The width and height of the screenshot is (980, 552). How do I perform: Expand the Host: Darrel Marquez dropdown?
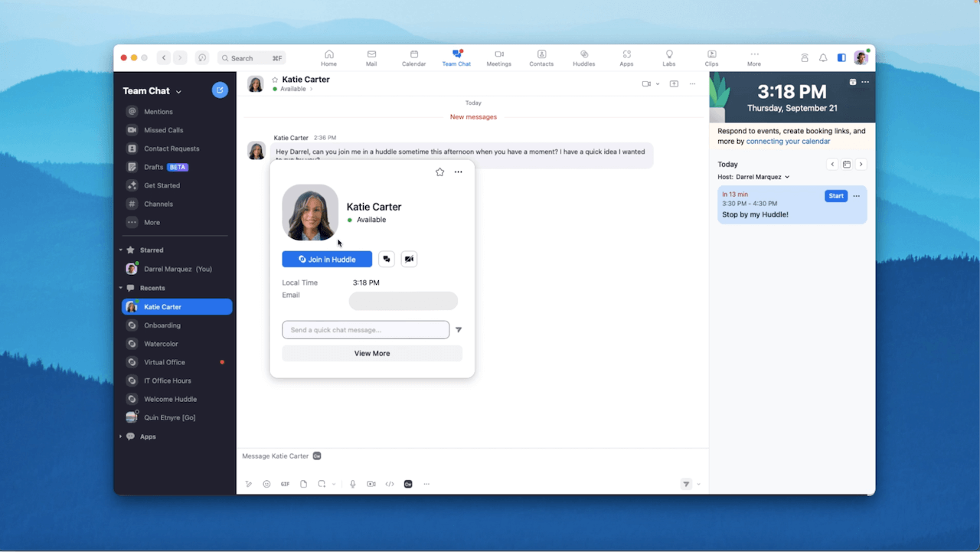[x=787, y=177]
